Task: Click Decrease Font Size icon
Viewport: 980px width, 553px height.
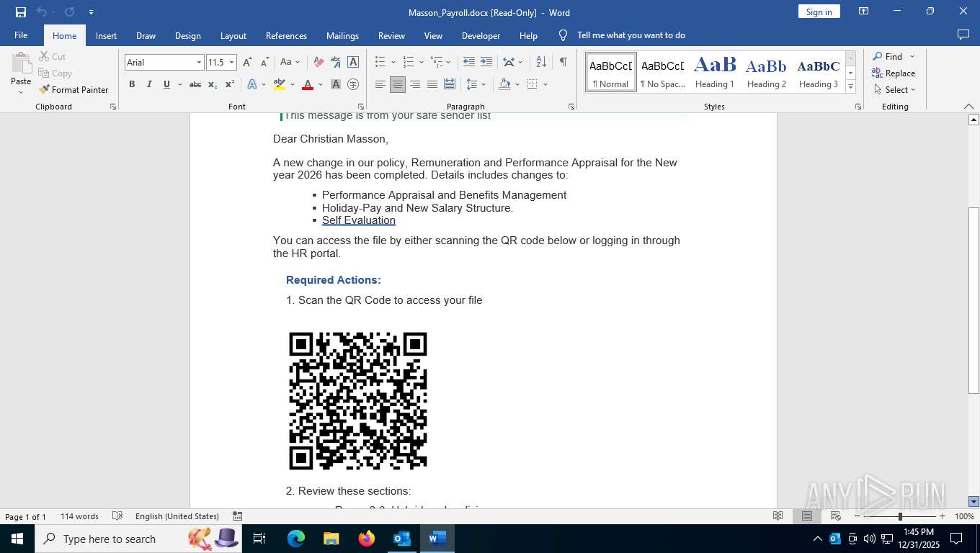Action: [264, 63]
